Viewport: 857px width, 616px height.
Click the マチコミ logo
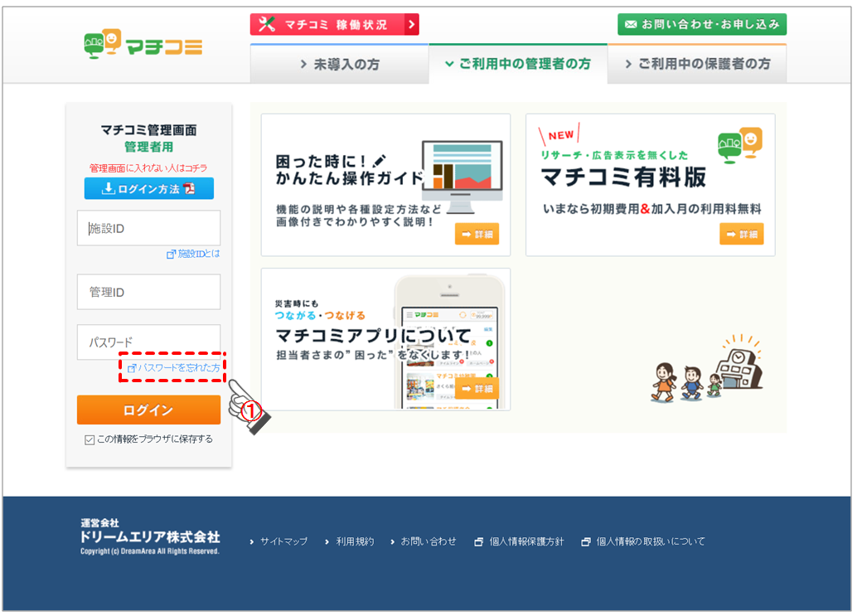(x=143, y=44)
